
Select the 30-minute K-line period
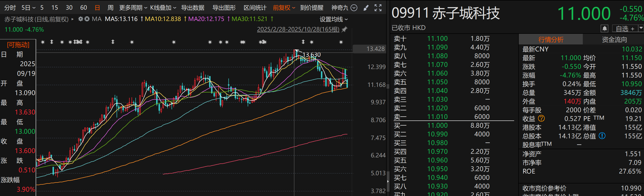pos(69,8)
